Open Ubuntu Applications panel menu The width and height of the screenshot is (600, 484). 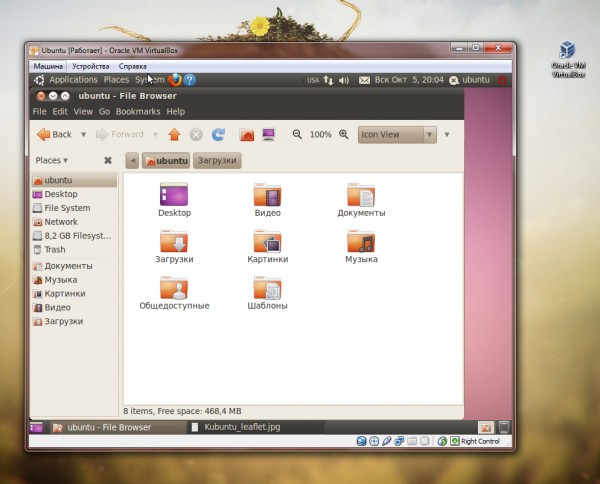(x=73, y=80)
